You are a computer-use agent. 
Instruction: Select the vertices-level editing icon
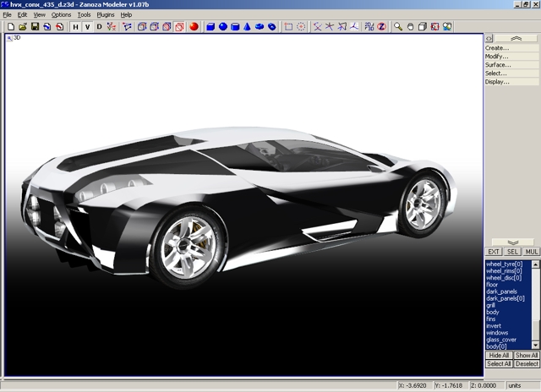point(128,26)
